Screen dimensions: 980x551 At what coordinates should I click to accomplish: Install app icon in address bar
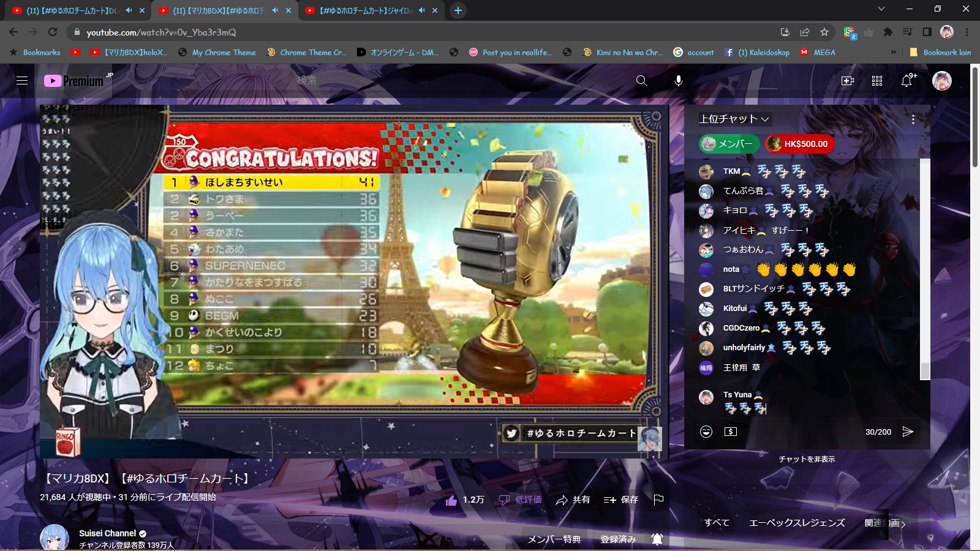[x=785, y=32]
